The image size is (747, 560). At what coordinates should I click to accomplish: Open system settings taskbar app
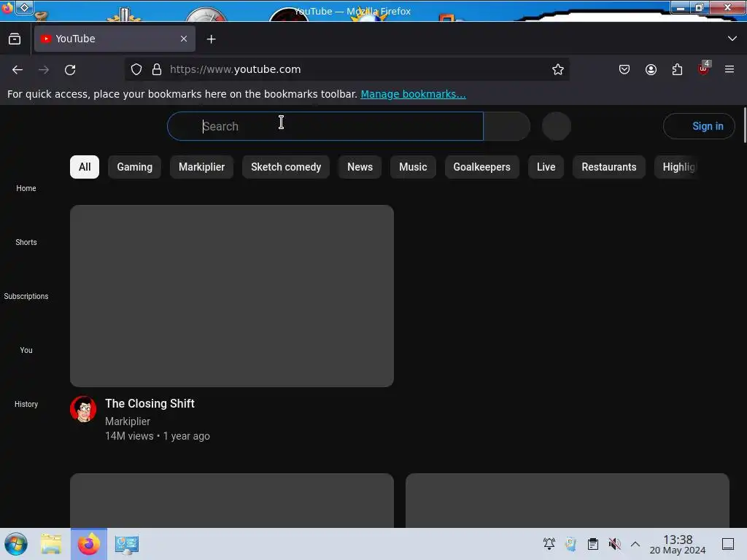point(127,544)
